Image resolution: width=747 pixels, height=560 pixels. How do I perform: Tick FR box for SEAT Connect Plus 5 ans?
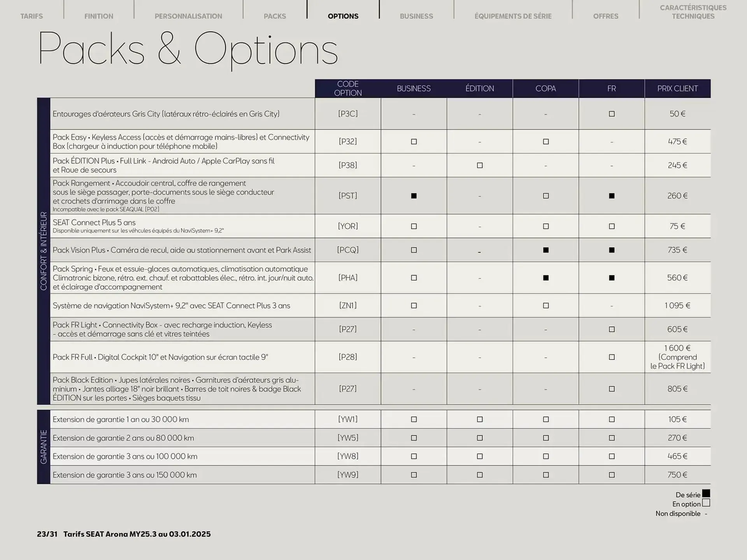pos(612,226)
